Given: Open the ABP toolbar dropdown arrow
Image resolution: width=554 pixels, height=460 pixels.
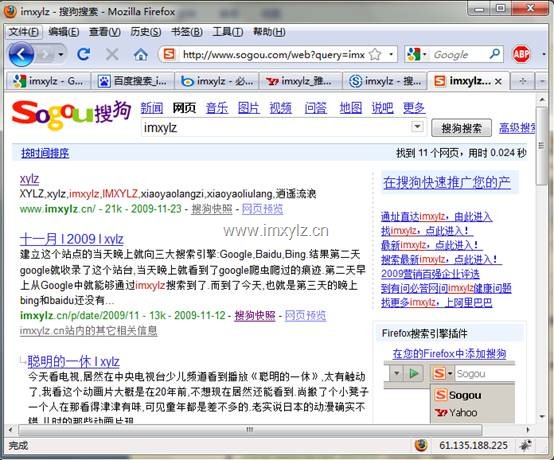Looking at the screenshot, I should [543, 54].
